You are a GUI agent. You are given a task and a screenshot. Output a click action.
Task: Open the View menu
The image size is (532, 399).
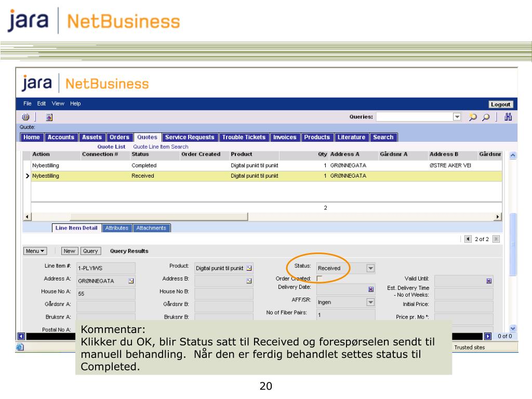(58, 103)
